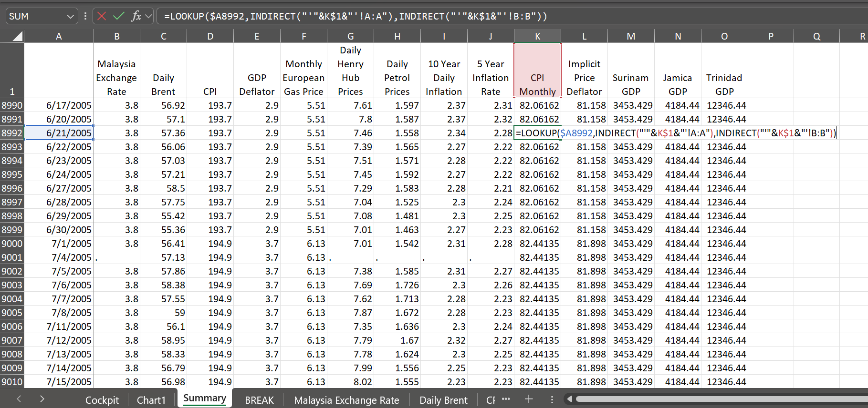868x408 pixels.
Task: Switch to the Cockpit sheet tab
Action: click(102, 400)
